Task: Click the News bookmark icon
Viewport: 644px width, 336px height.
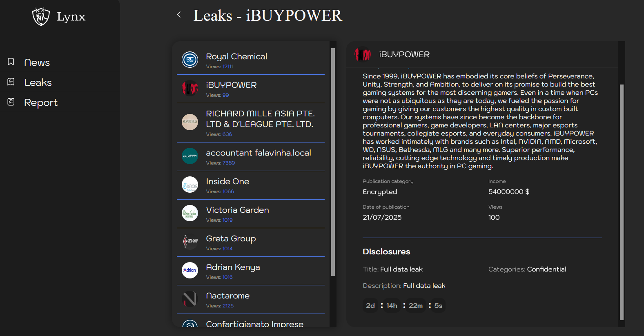Action: click(x=11, y=62)
